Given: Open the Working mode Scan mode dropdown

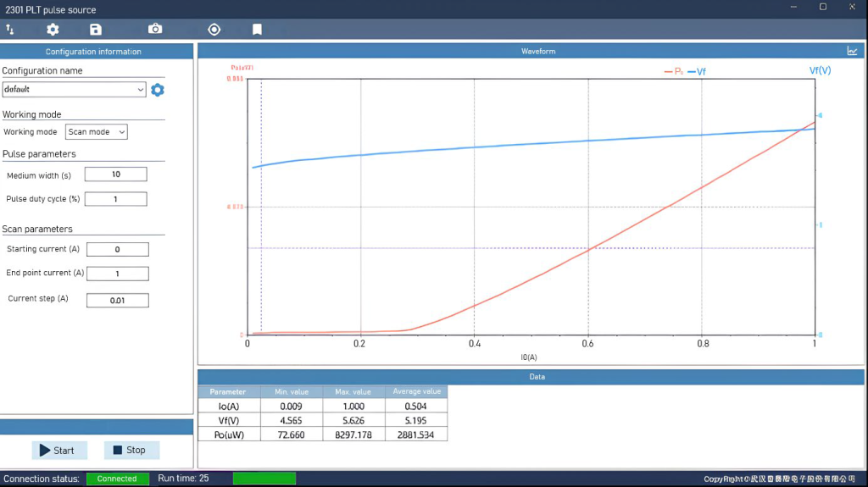Looking at the screenshot, I should click(97, 132).
